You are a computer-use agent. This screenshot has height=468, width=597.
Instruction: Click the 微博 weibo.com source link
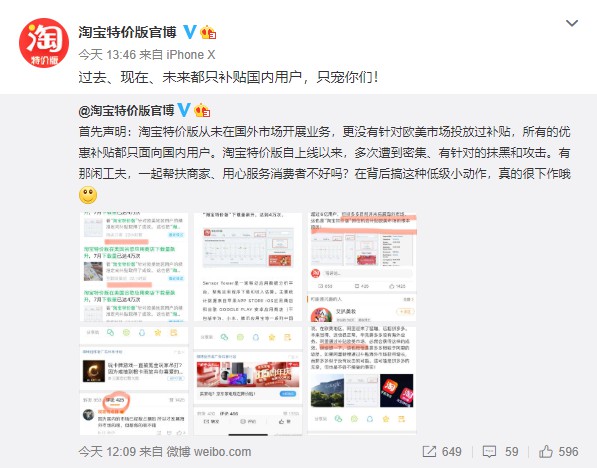click(x=209, y=452)
